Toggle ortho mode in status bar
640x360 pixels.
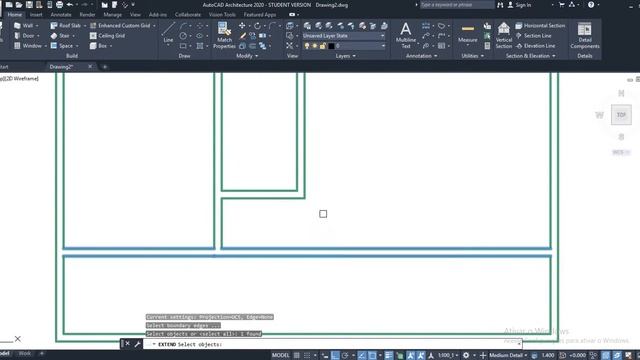(x=335, y=355)
